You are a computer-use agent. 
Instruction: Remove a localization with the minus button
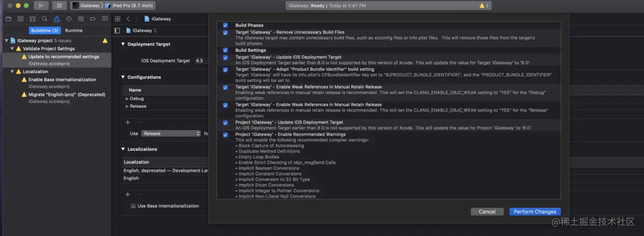coord(139,194)
